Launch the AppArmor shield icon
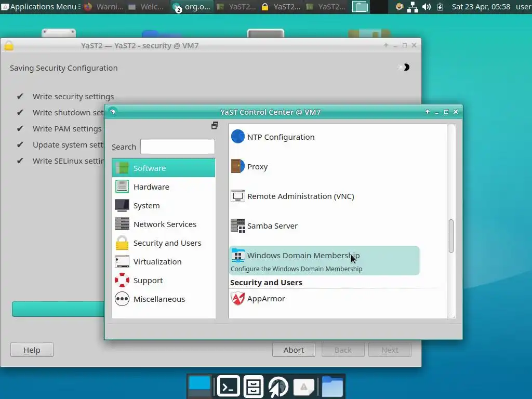Screen dimensions: 532x399 click(x=237, y=299)
